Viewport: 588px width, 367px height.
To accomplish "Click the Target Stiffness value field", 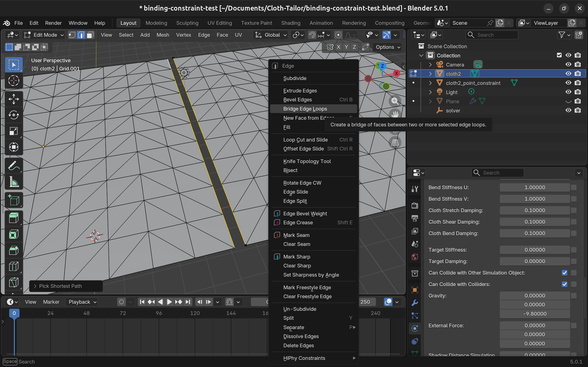I will pyautogui.click(x=534, y=250).
